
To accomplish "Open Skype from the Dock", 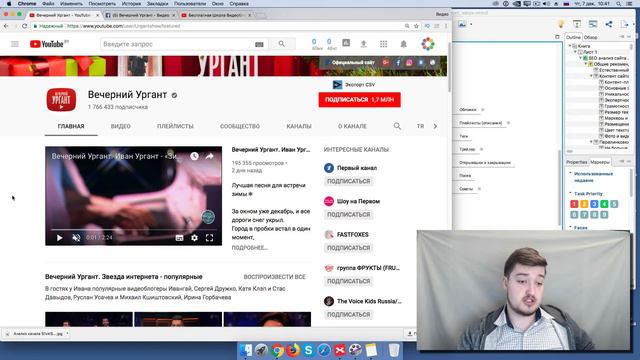I will coord(308,350).
